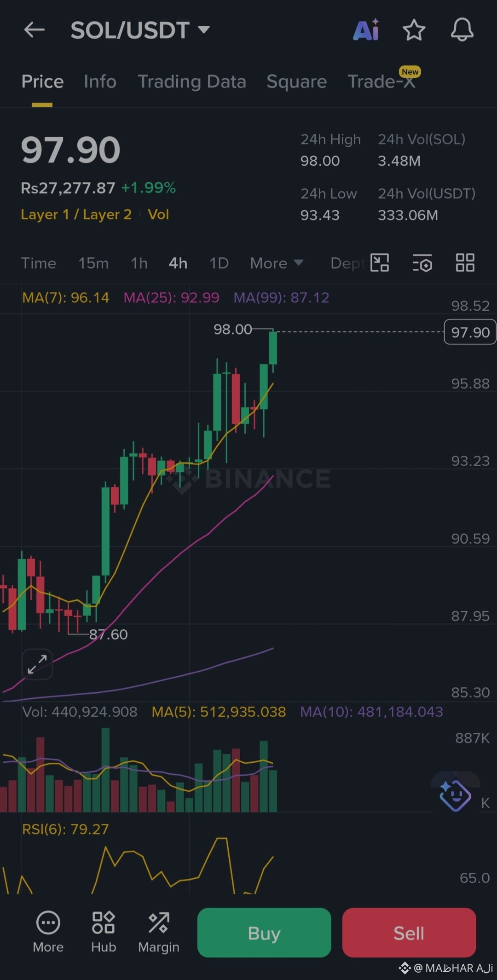Switch to the Info tab
The width and height of the screenshot is (497, 980).
(x=100, y=81)
